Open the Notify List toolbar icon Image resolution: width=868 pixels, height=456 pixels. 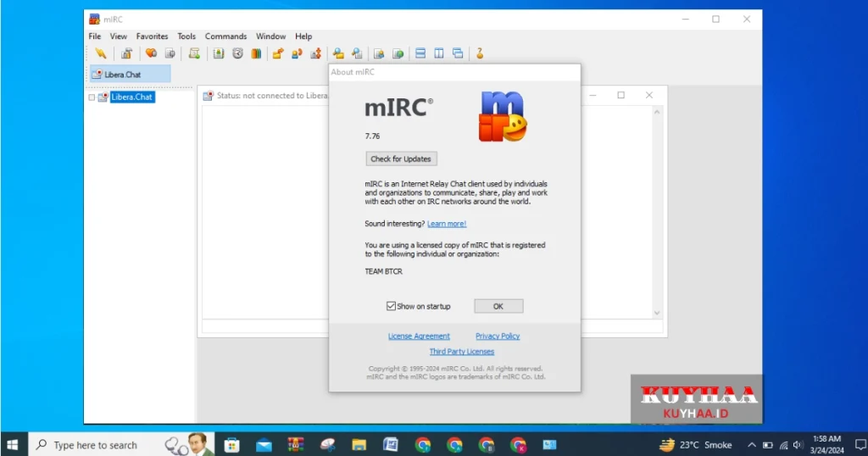point(379,53)
